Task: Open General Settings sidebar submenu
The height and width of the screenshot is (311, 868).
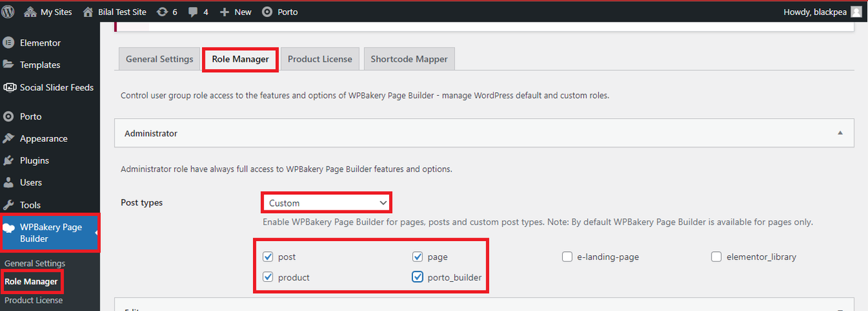Action: (x=35, y=263)
